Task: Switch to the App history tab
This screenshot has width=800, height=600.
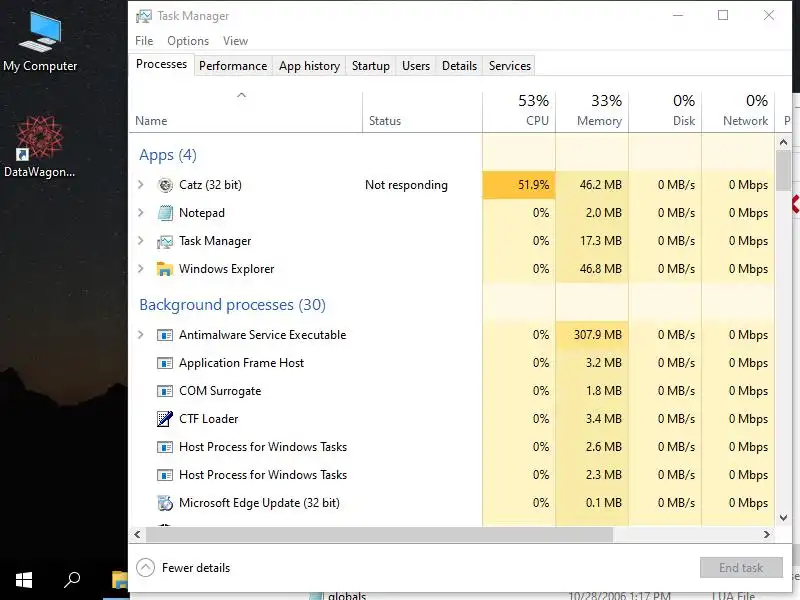Action: [x=309, y=66]
